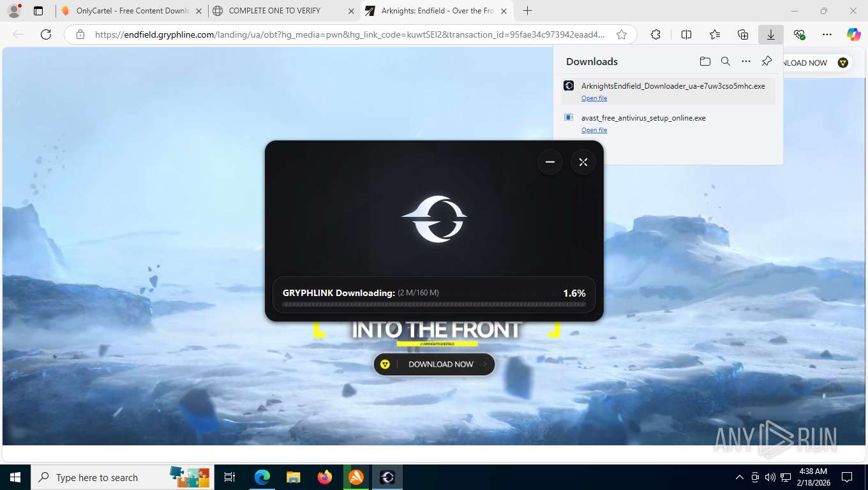Image resolution: width=868 pixels, height=490 pixels.
Task: Add this page to favorites
Action: (622, 34)
